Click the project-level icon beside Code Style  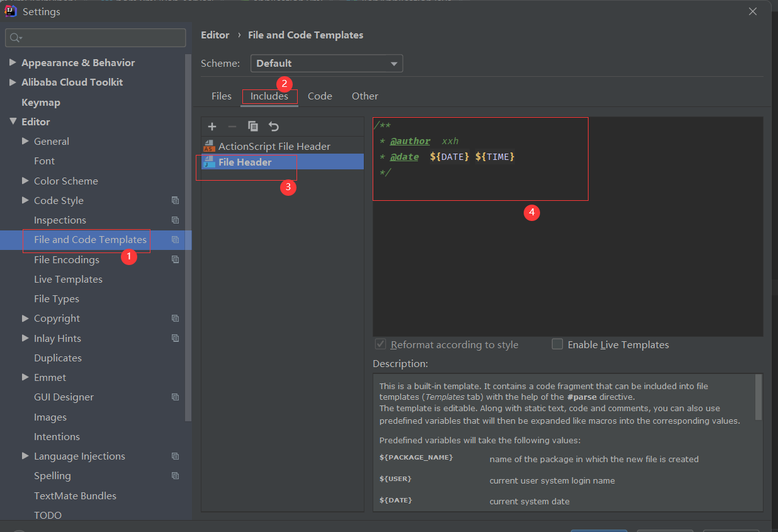(175, 201)
